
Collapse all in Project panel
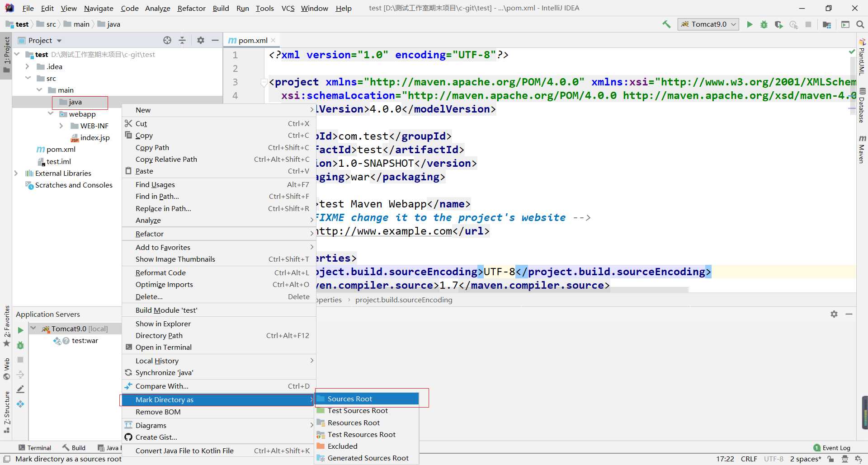182,40
